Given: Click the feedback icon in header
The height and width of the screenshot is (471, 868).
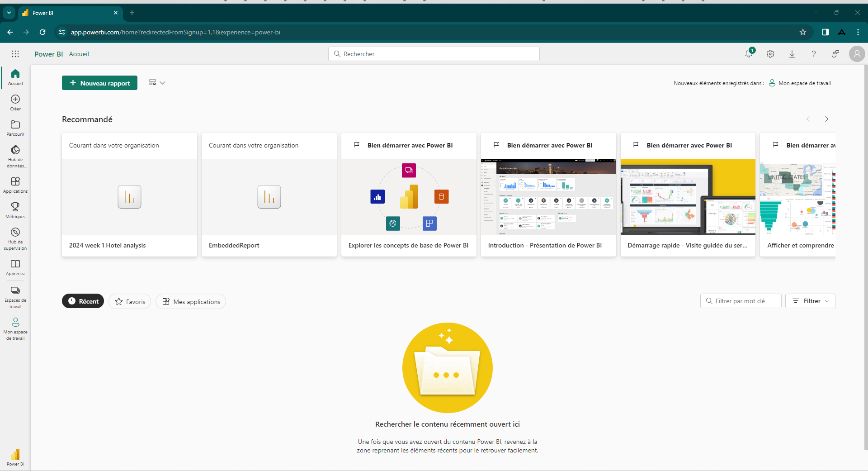Looking at the screenshot, I should click(835, 54).
